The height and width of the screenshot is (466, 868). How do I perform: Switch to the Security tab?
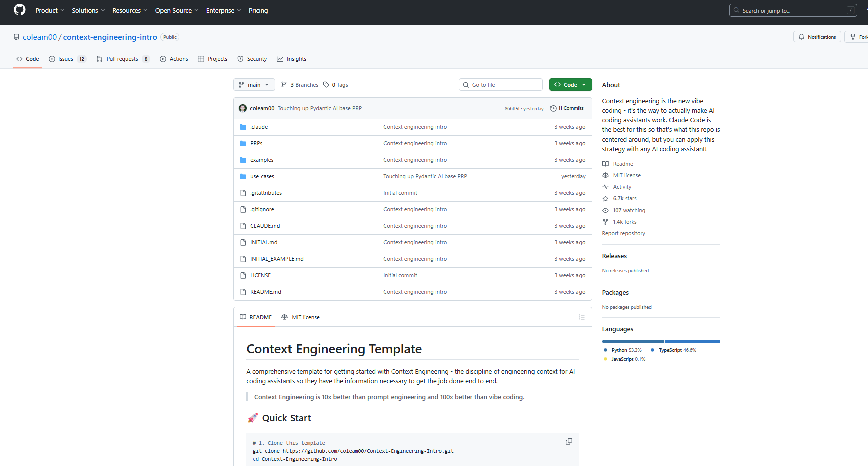coord(252,59)
